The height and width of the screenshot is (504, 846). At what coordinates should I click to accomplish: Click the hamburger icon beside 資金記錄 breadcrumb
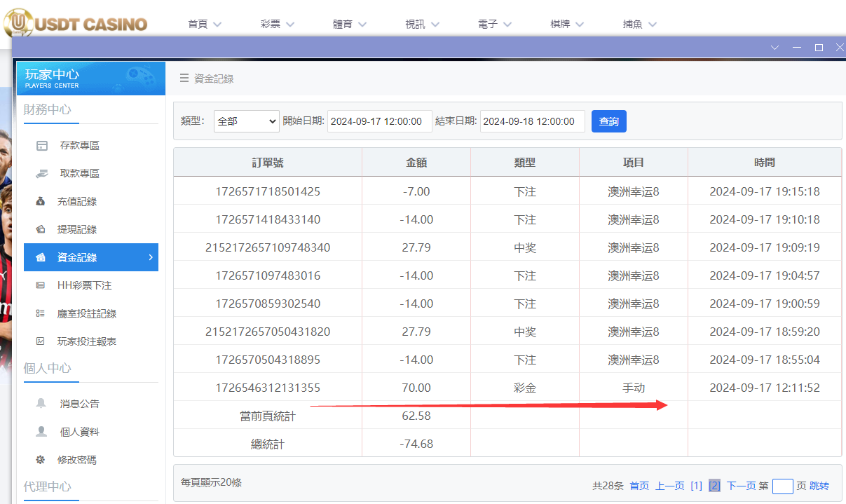pos(184,79)
